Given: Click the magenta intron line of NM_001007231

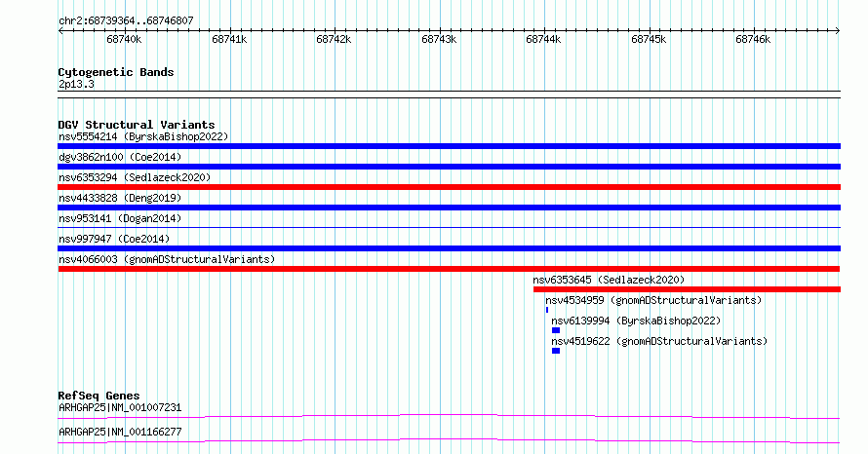Looking at the screenshot, I should [x=449, y=416].
